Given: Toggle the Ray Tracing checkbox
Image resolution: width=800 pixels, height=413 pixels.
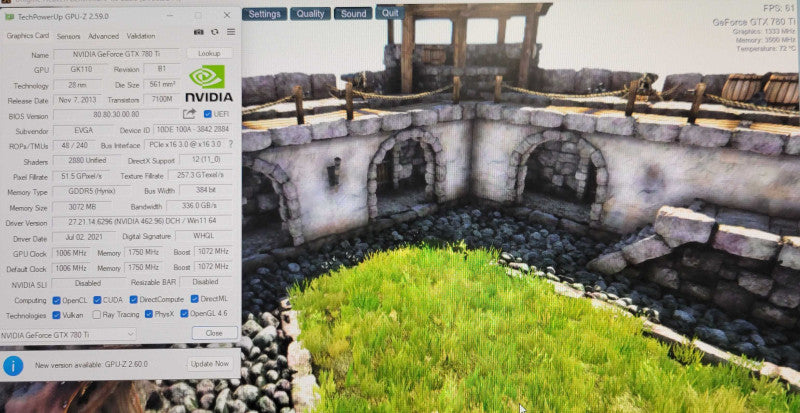Looking at the screenshot, I should tap(96, 314).
